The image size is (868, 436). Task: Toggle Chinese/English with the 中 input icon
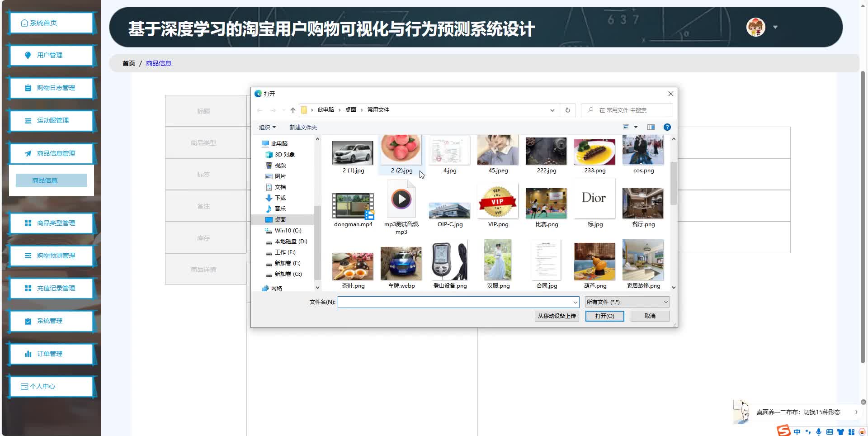(x=797, y=432)
